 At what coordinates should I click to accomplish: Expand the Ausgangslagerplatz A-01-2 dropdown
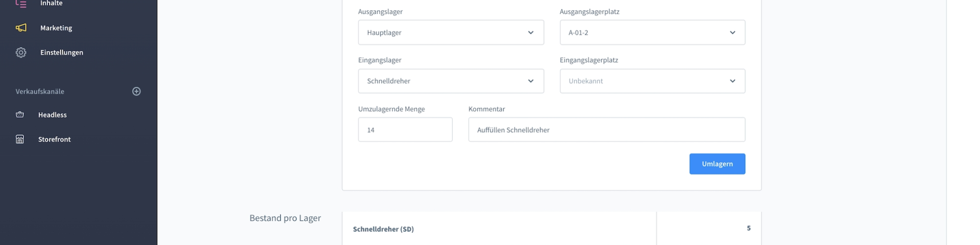(x=652, y=33)
